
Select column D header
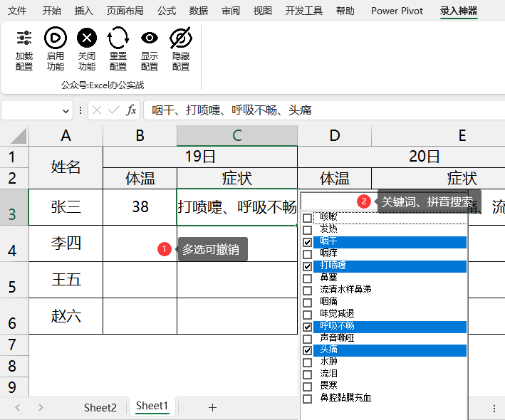(334, 136)
